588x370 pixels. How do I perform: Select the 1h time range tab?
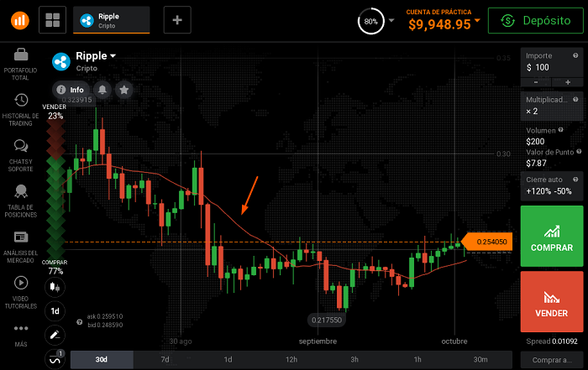[417, 360]
